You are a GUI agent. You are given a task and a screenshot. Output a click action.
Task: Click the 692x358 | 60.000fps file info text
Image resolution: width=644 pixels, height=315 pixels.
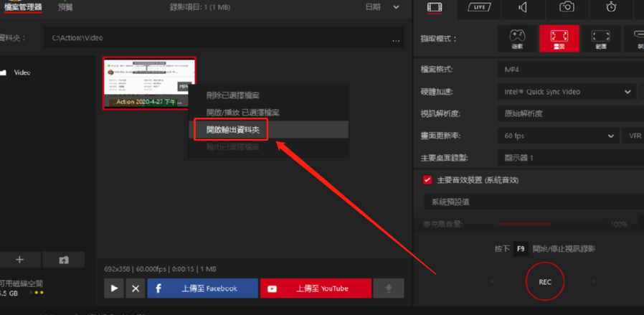160,269
